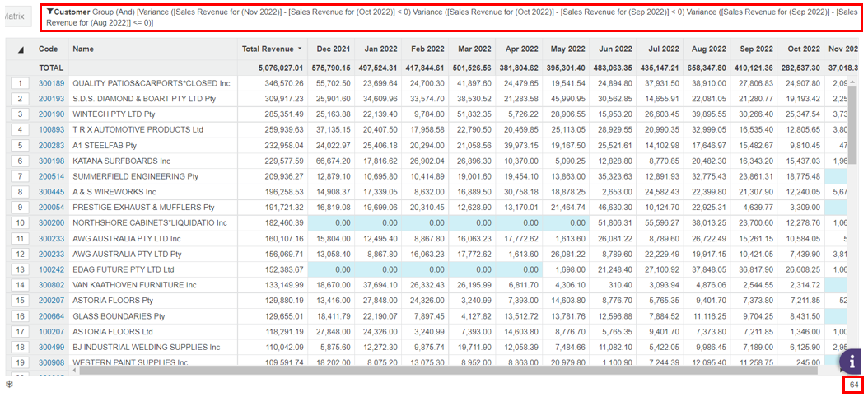Click the triangle corner icon in grid header
This screenshot has width=868, height=397.
(21, 50)
